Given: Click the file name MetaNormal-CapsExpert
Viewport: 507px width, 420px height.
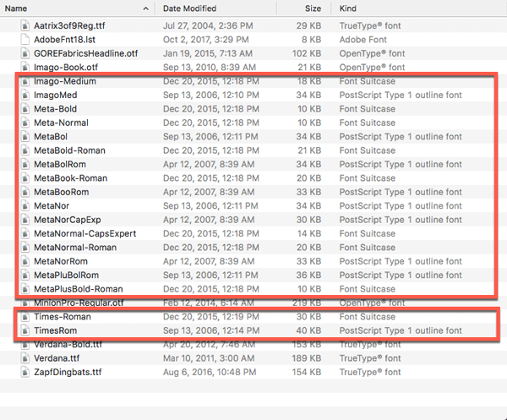Looking at the screenshot, I should pos(85,233).
